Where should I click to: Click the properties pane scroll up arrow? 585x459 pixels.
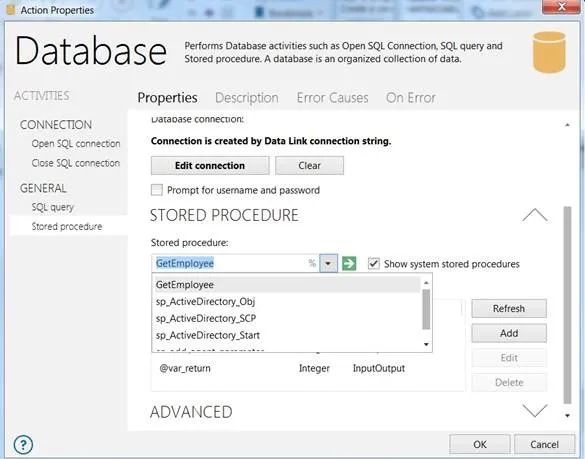(567, 125)
